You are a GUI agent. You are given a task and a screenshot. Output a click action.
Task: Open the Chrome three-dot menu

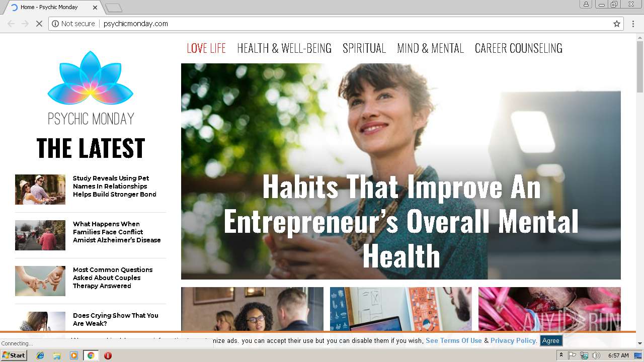pyautogui.click(x=633, y=24)
